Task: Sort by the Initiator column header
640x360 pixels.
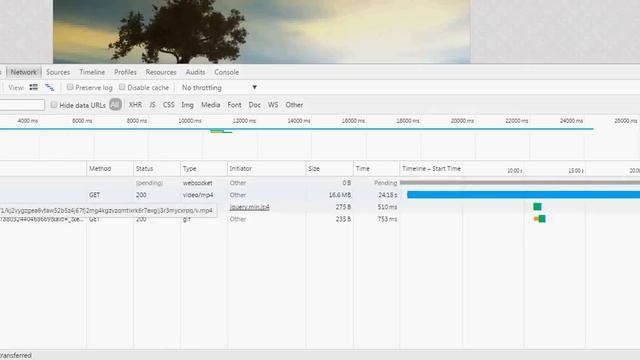Action: [266, 169]
